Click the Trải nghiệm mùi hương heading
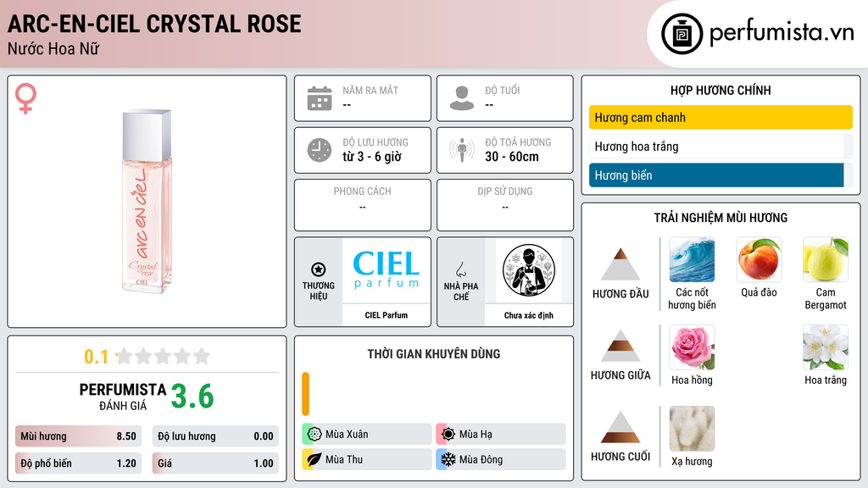 click(721, 218)
